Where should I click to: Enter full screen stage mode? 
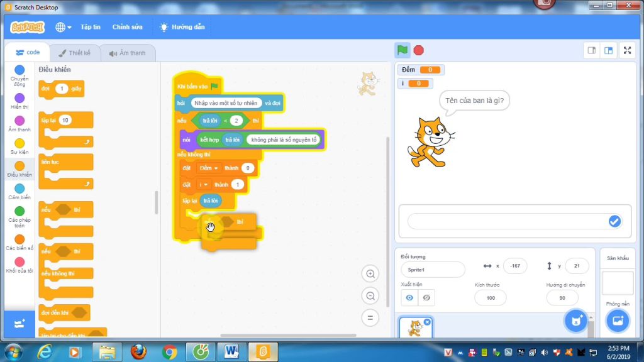point(627,50)
